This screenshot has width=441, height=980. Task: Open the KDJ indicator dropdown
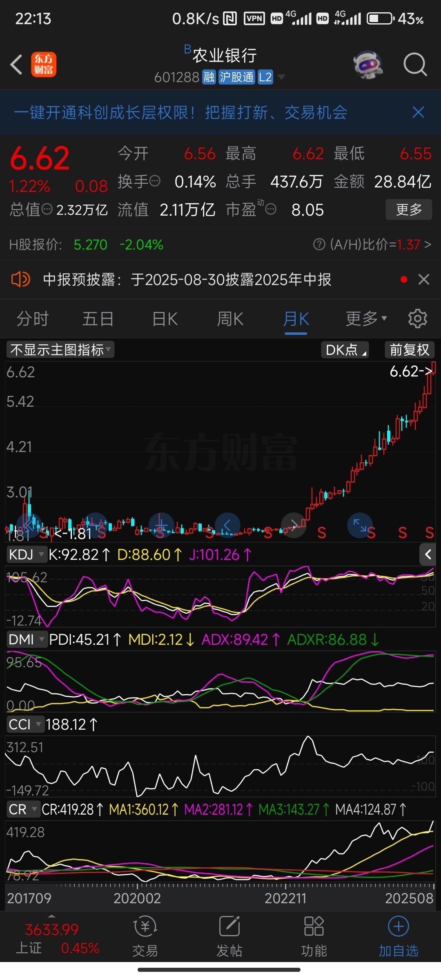click(x=27, y=555)
